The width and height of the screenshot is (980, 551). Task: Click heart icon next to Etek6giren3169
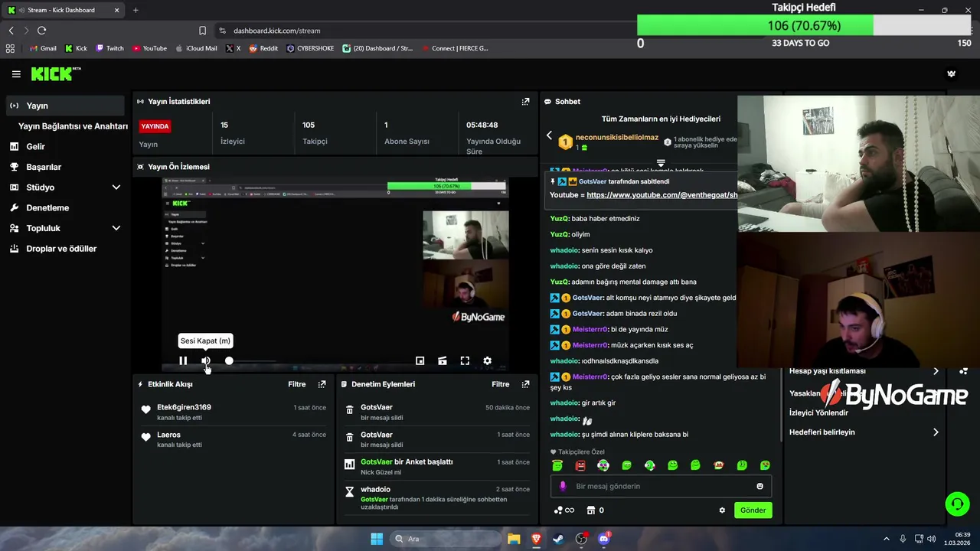pos(146,410)
